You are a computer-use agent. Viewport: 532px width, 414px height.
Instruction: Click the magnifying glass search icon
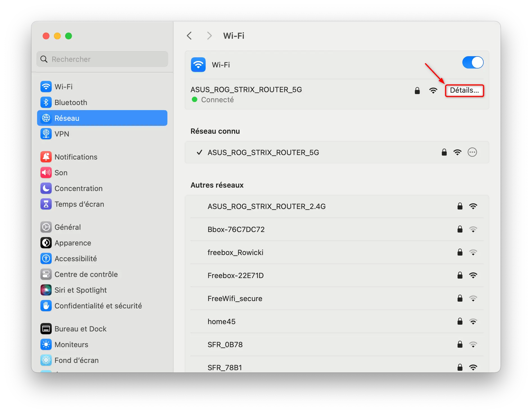pyautogui.click(x=44, y=59)
